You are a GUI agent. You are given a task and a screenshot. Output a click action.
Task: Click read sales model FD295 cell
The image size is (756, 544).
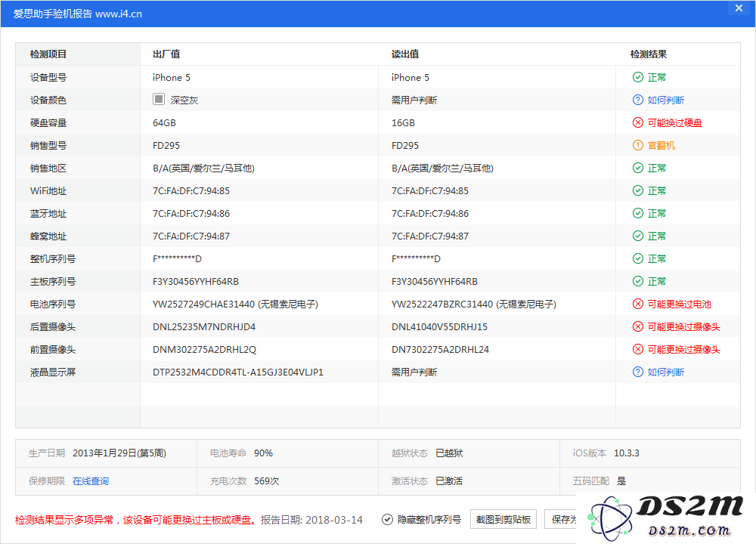click(405, 146)
